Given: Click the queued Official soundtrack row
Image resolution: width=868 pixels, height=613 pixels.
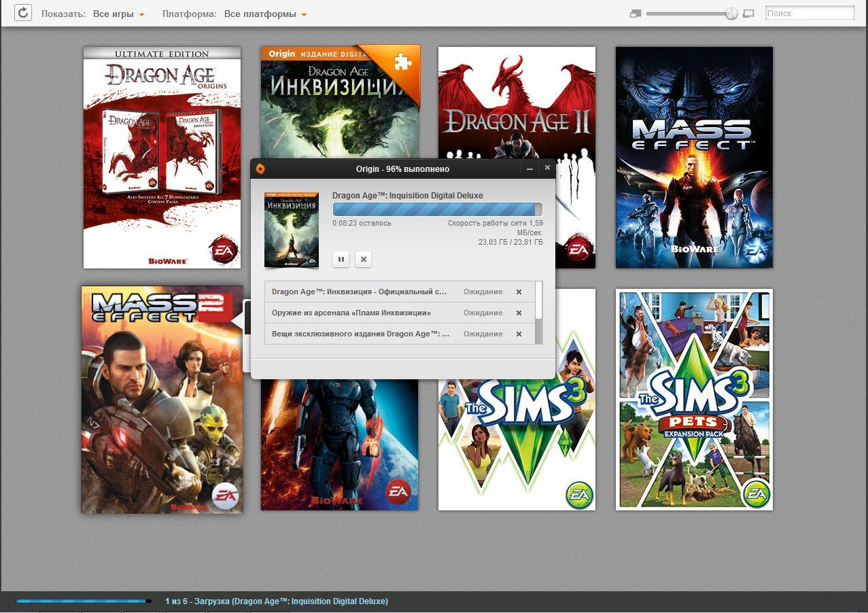Looking at the screenshot, I should (x=400, y=292).
